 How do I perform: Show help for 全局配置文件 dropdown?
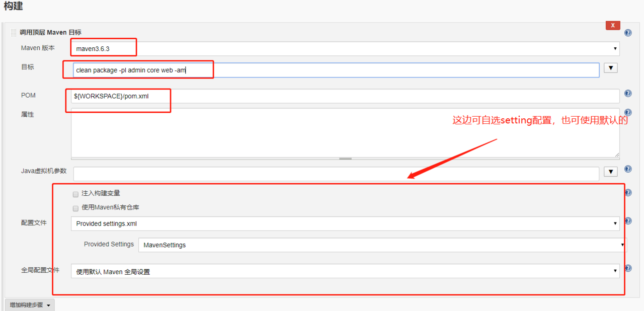628,269
